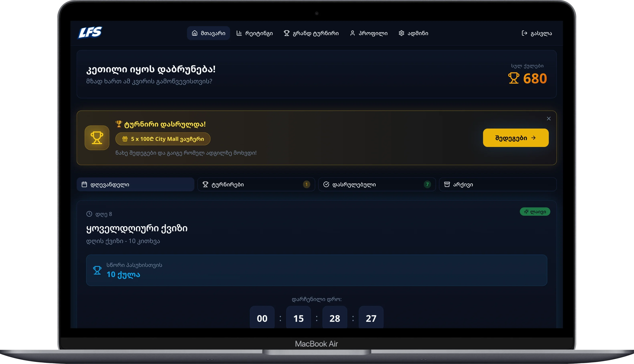The width and height of the screenshot is (634, 364).
Task: Click the large gold trophy badge in banner
Action: tap(97, 138)
